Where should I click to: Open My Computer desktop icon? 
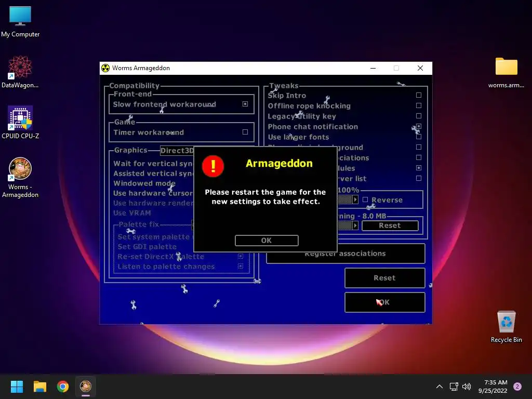(x=20, y=22)
